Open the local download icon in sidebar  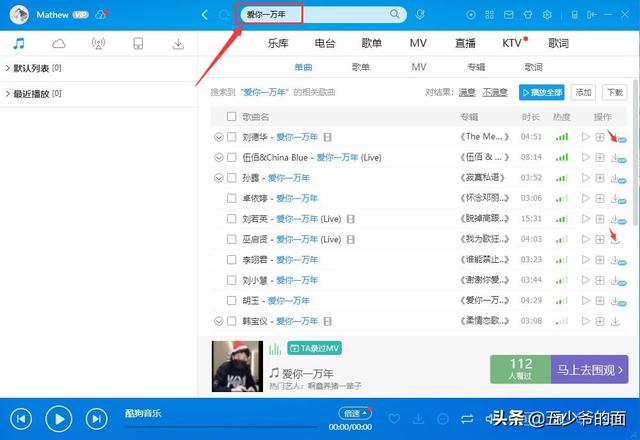178,43
